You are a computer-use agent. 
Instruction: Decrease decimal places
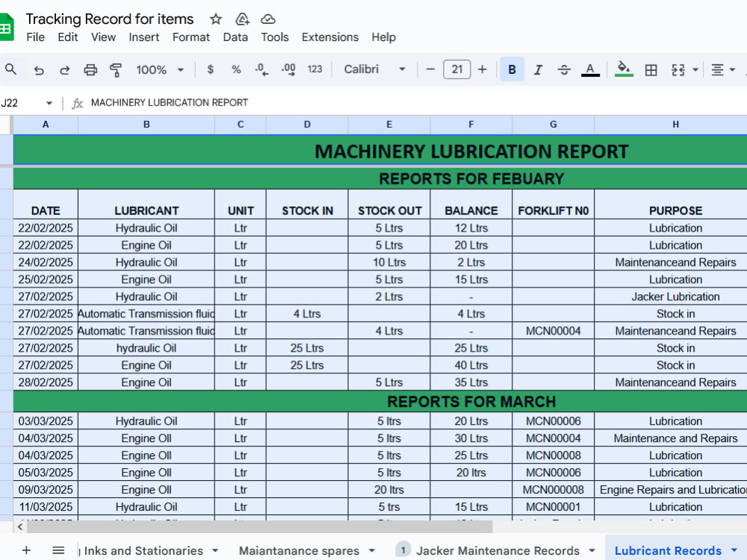pos(261,69)
